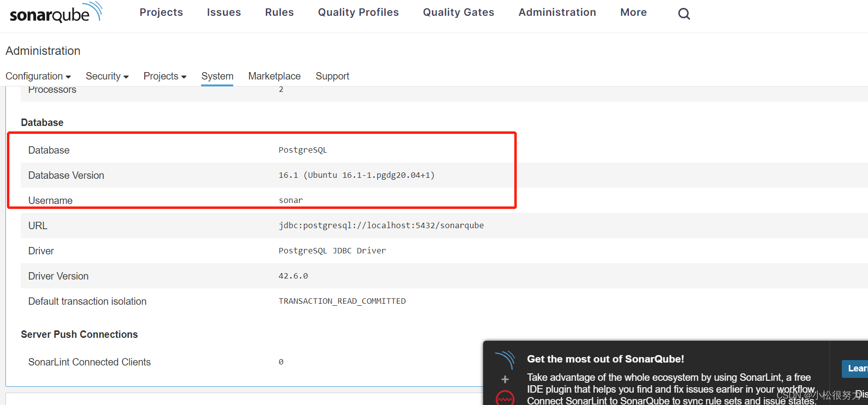Click the SonarLint Connected Clients label
Image resolution: width=868 pixels, height=405 pixels.
coord(89,362)
